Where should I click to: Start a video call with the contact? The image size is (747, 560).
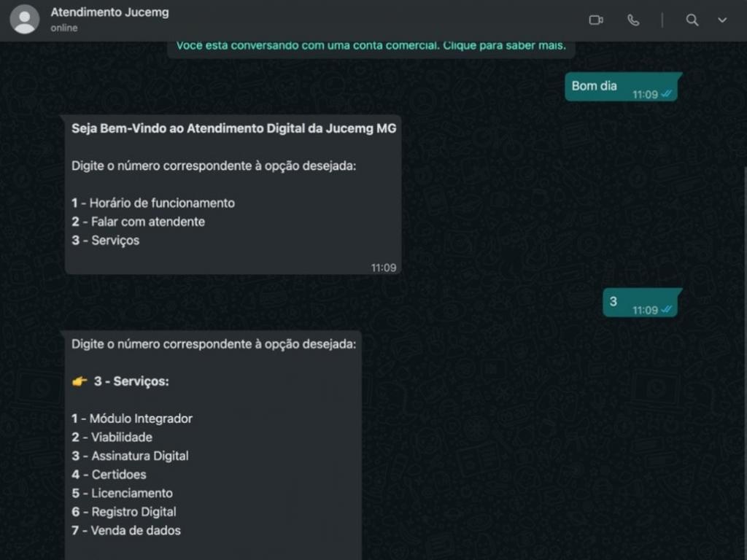point(596,20)
